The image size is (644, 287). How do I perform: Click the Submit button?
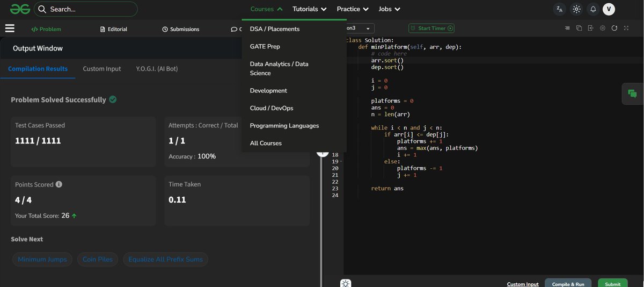click(x=613, y=284)
